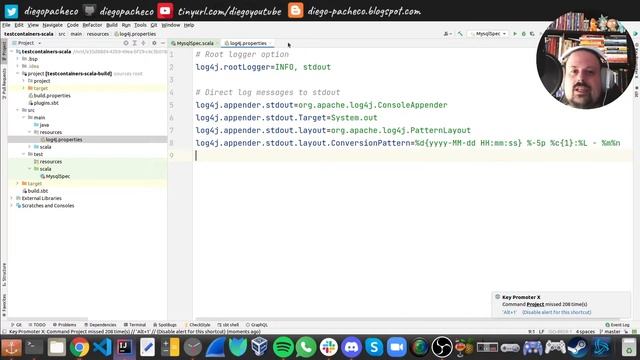Image resolution: width=640 pixels, height=360 pixels.
Task: Click Disable alert for this shortcut link
Action: pyautogui.click(x=556, y=312)
